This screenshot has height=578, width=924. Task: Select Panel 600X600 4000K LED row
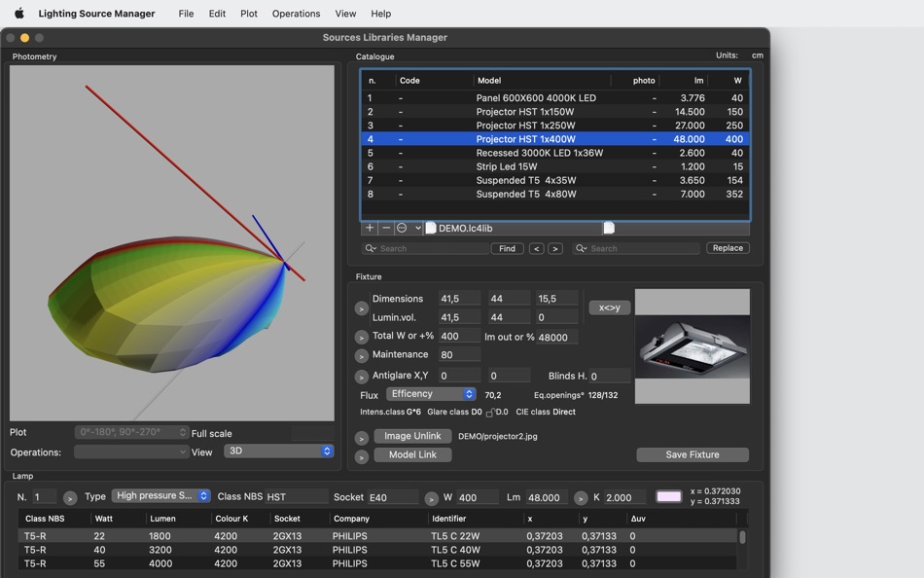pyautogui.click(x=555, y=98)
